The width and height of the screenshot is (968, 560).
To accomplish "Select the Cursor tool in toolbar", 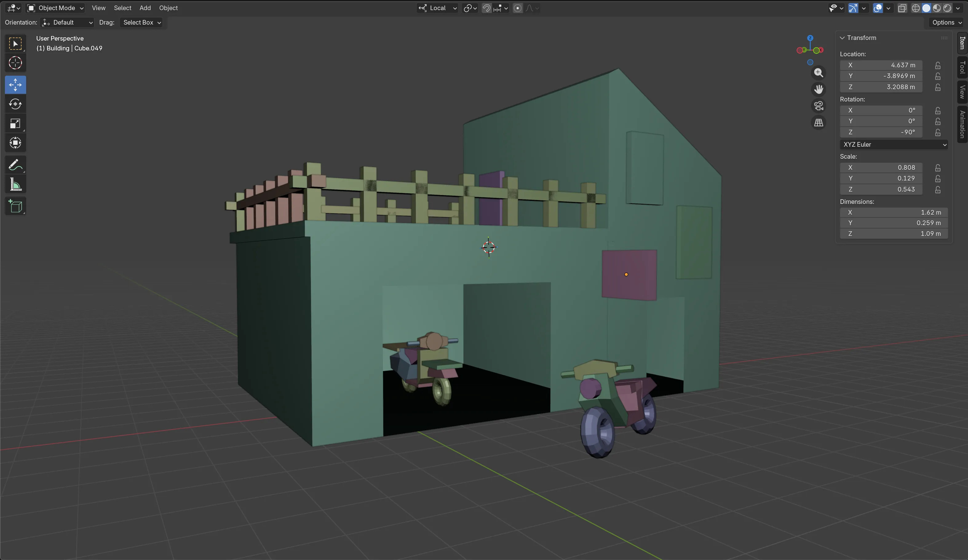I will (15, 63).
